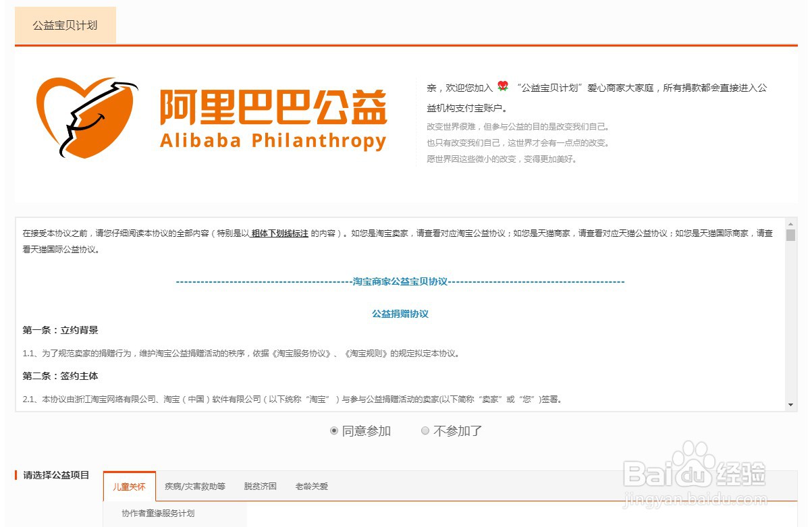Open the 公益宝贝计划 tab
The height and width of the screenshot is (527, 812).
(65, 25)
